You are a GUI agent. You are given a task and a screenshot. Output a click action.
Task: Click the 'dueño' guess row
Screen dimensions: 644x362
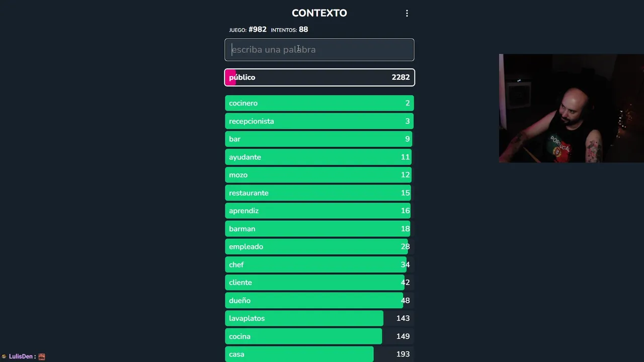pos(319,301)
